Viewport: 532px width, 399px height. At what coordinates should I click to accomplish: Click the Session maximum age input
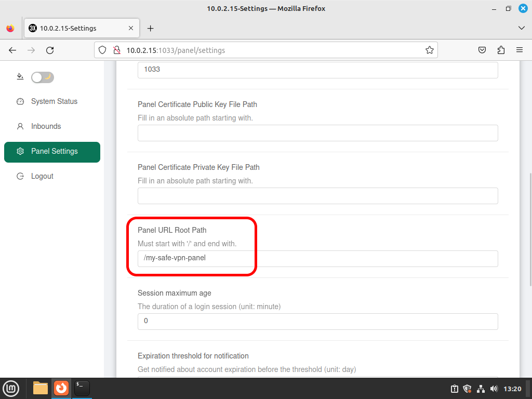coord(317,321)
